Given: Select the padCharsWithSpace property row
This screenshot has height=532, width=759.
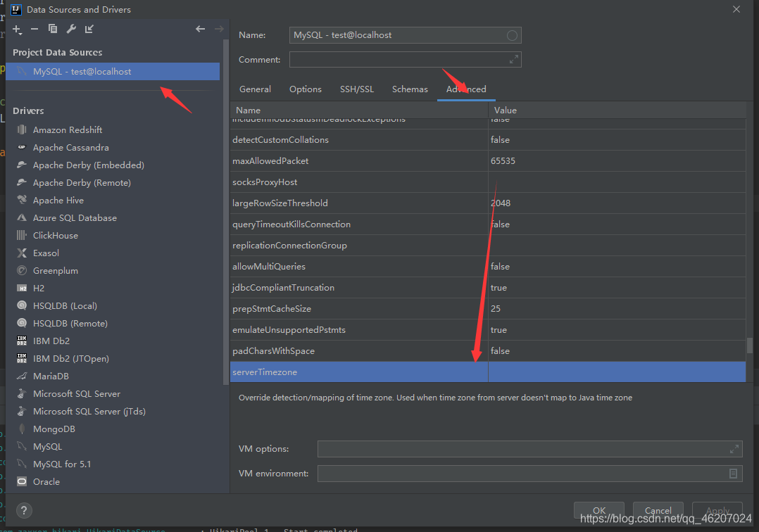Looking at the screenshot, I should (x=488, y=350).
